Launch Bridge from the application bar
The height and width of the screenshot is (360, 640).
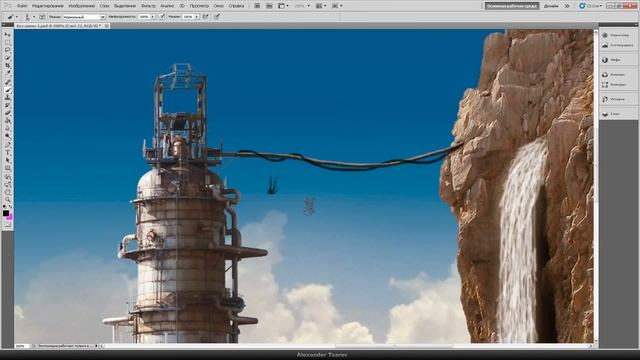pyautogui.click(x=257, y=6)
